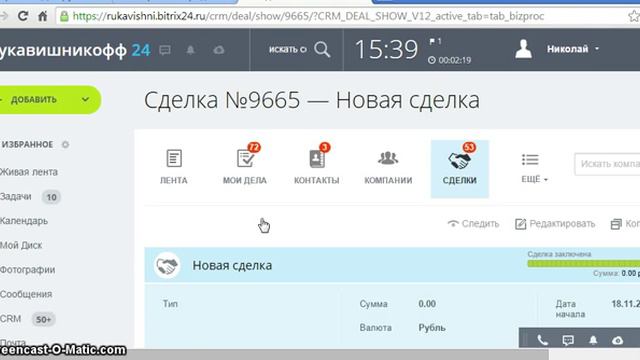Click the copy deal icon
Image resolution: width=640 pixels, height=360 pixels.
tap(616, 224)
